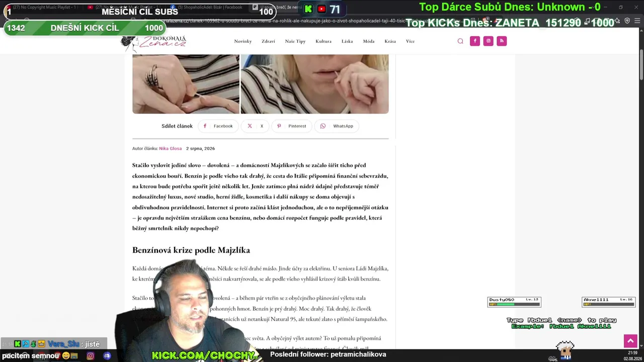Image resolution: width=644 pixels, height=362 pixels.
Task: Click the 'Sdílet článek' label
Action: 177,126
